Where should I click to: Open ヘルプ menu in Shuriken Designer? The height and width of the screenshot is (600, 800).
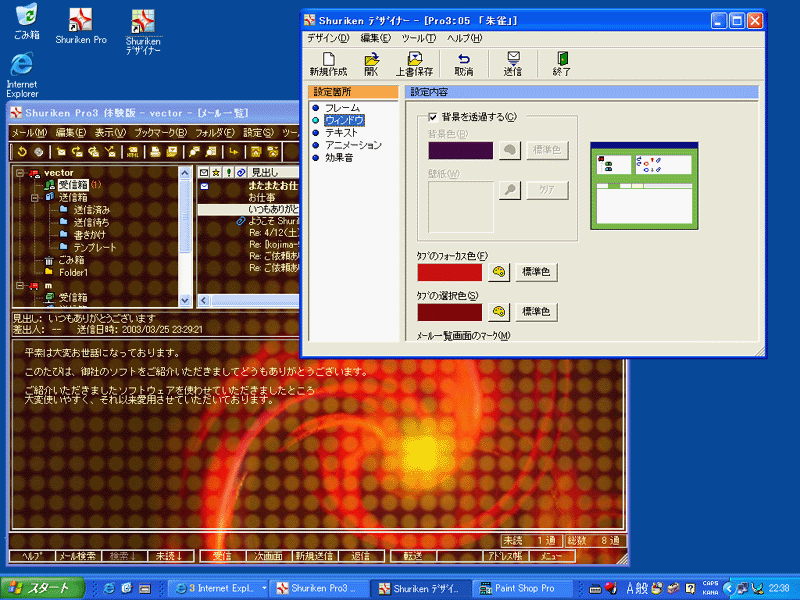pyautogui.click(x=464, y=38)
